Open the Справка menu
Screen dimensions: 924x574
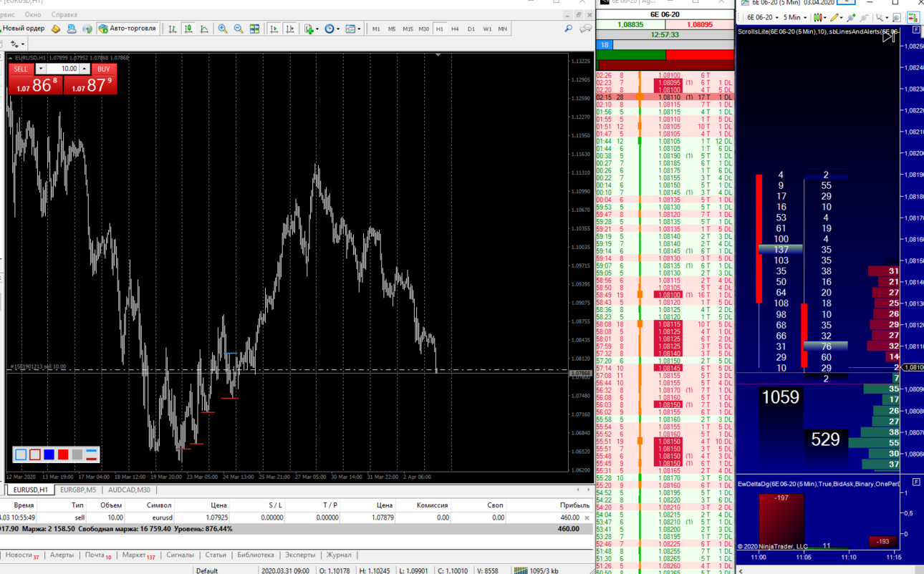[64, 14]
